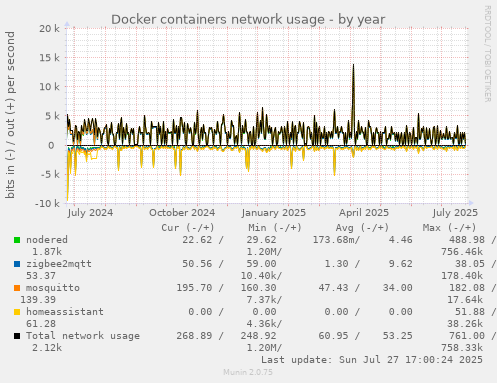Image resolution: width=497 pixels, height=383 pixels.
Task: Click nodered current value '22.62'
Action: 197,240
